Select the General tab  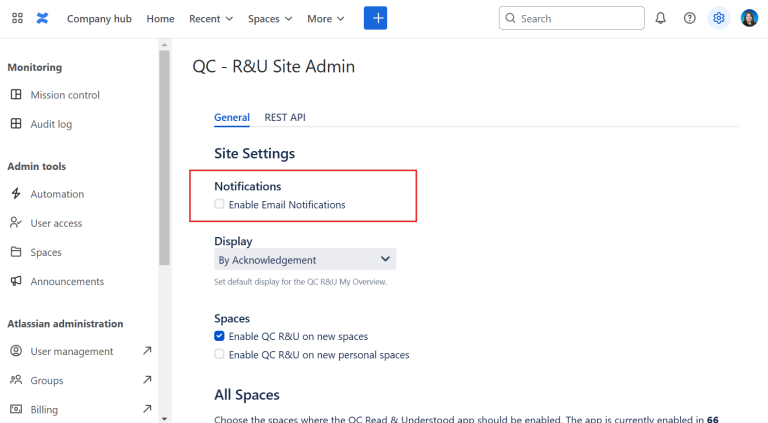(232, 117)
